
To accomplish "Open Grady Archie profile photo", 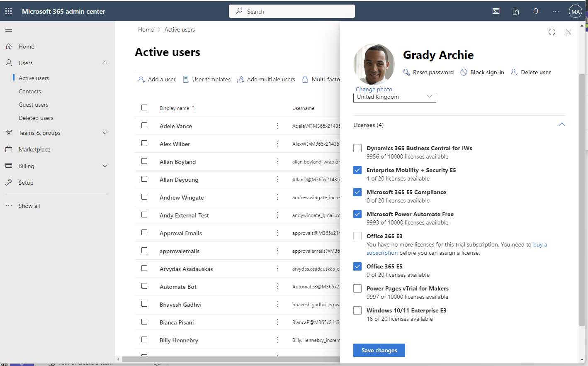I will pos(374,64).
